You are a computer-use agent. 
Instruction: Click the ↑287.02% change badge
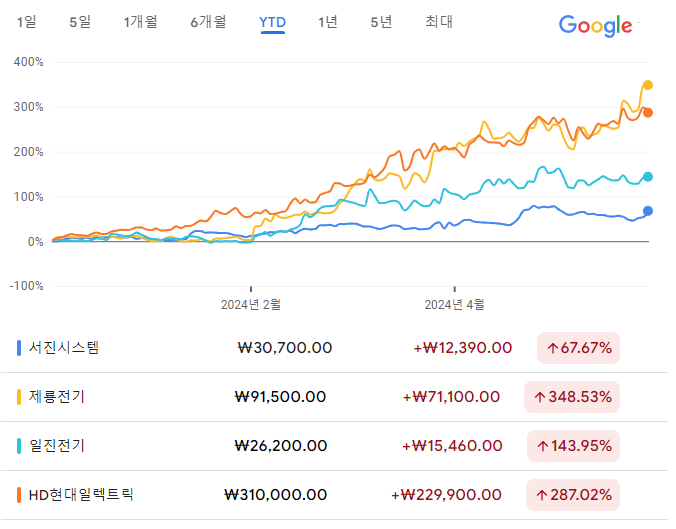(x=573, y=495)
